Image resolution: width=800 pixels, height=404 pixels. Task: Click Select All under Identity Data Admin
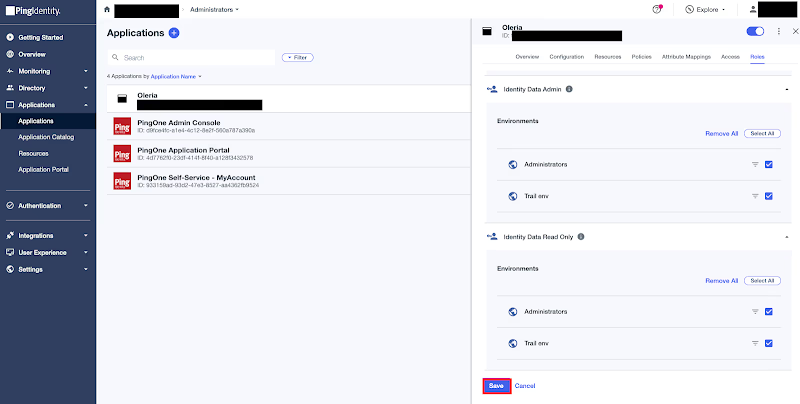tap(762, 134)
